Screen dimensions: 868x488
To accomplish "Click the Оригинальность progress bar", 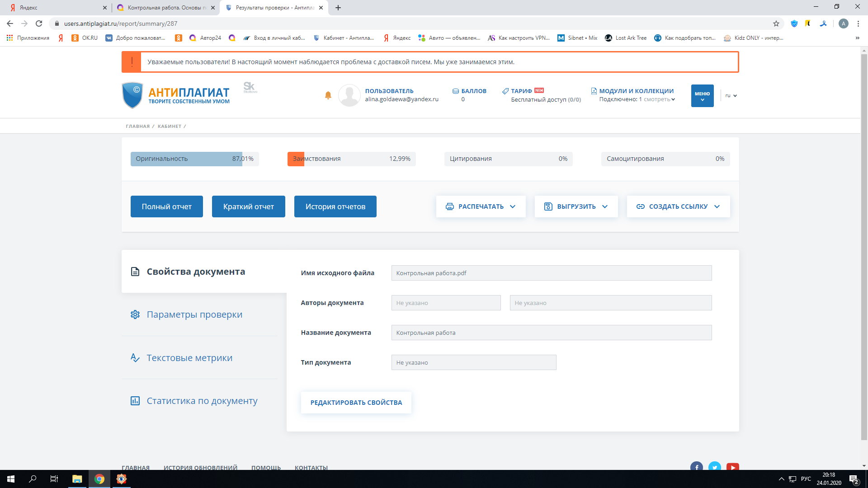I will [194, 159].
